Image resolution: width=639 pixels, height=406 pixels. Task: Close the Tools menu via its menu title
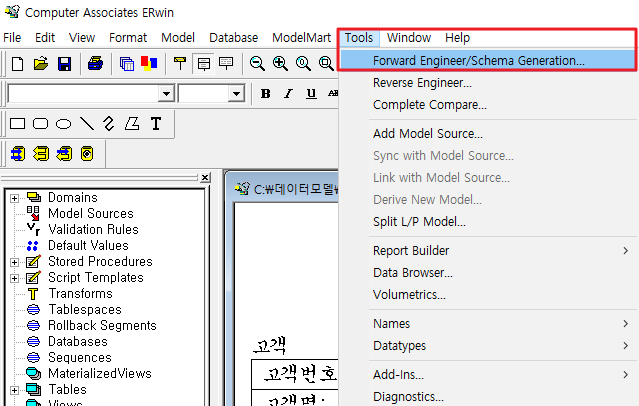[359, 38]
